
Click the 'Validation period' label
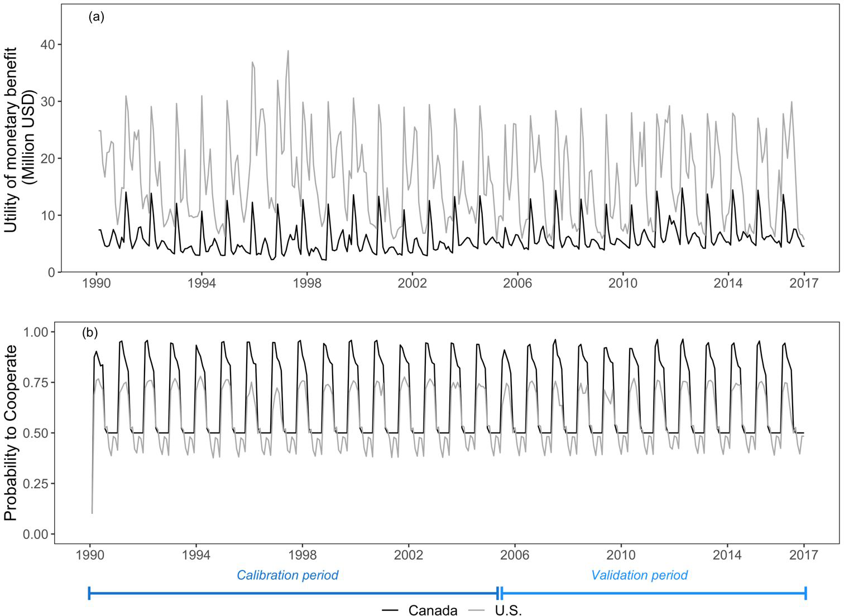(x=639, y=575)
